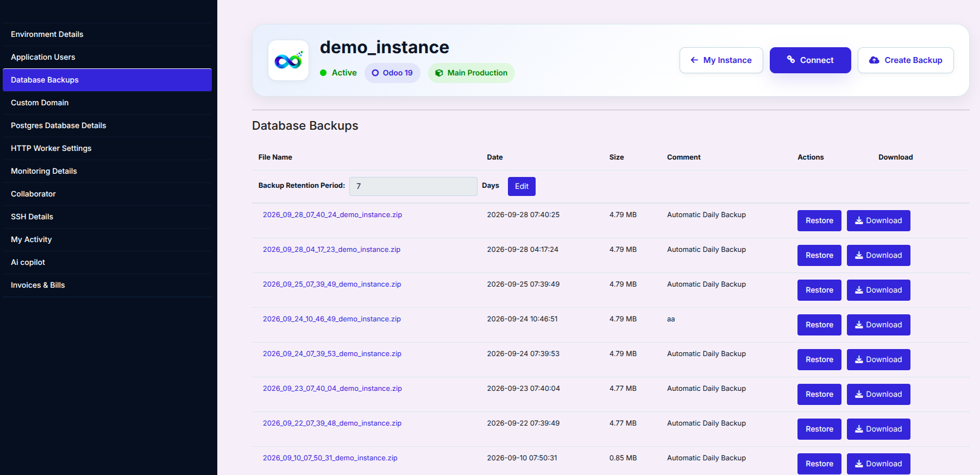Open 2026_09_24_10_46_49_demo_instance.zip file link
The image size is (980, 475).
tap(332, 319)
